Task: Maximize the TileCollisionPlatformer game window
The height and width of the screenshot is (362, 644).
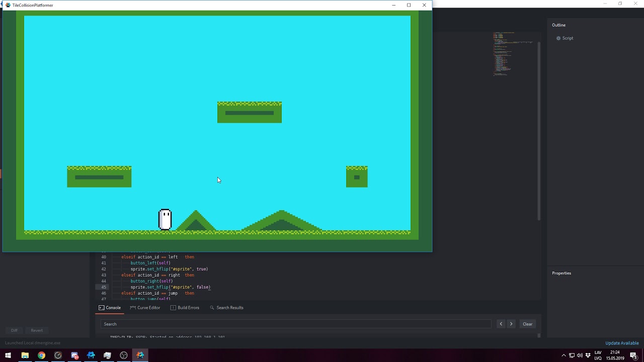Action: tap(409, 5)
